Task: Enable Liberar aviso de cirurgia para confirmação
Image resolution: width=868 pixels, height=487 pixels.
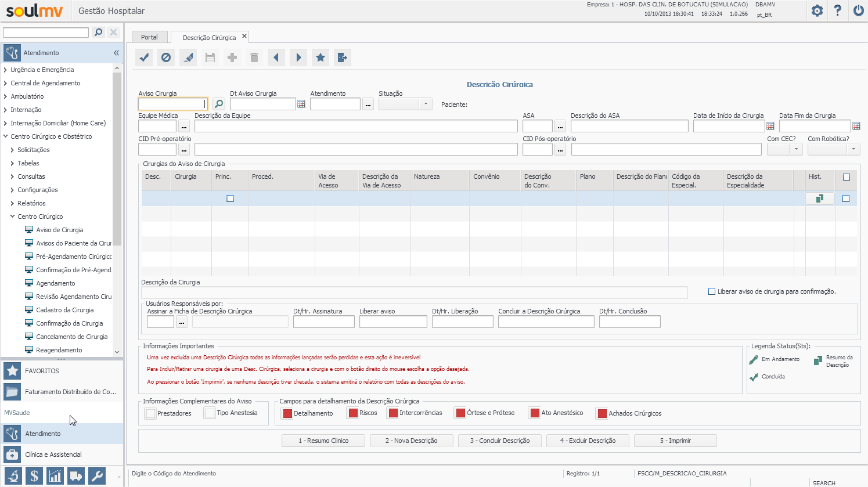Action: tap(712, 291)
